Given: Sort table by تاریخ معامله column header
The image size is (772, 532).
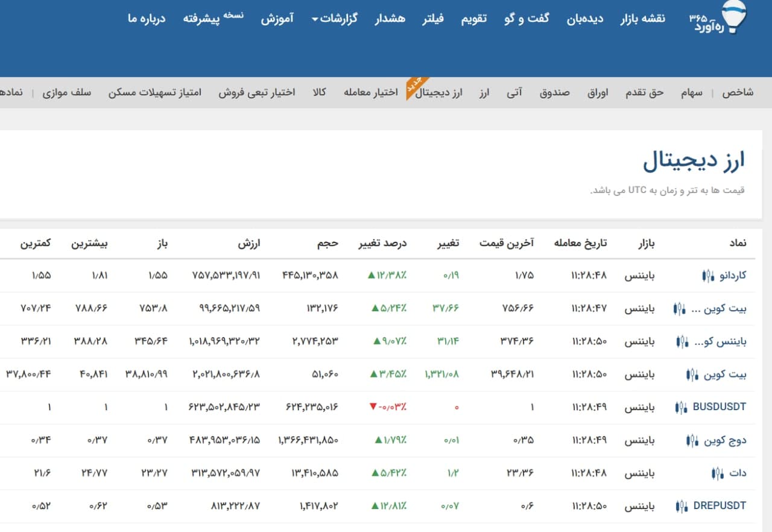Looking at the screenshot, I should [x=580, y=244].
